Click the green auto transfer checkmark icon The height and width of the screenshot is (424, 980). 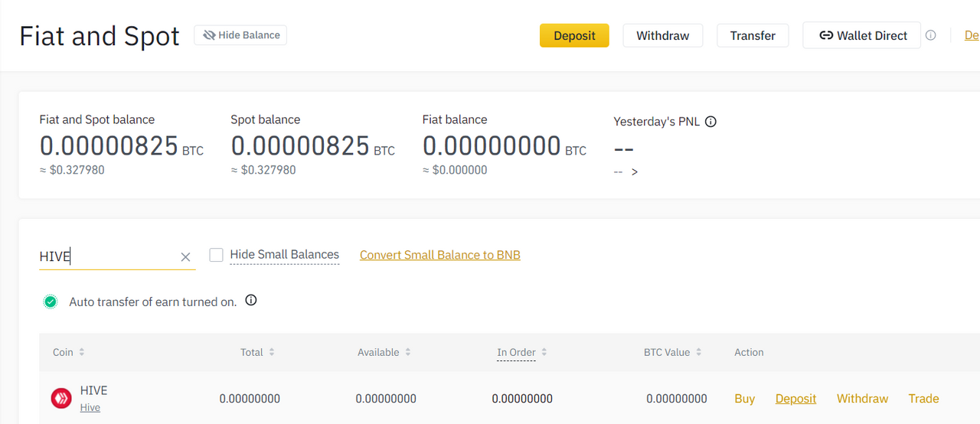(x=50, y=302)
